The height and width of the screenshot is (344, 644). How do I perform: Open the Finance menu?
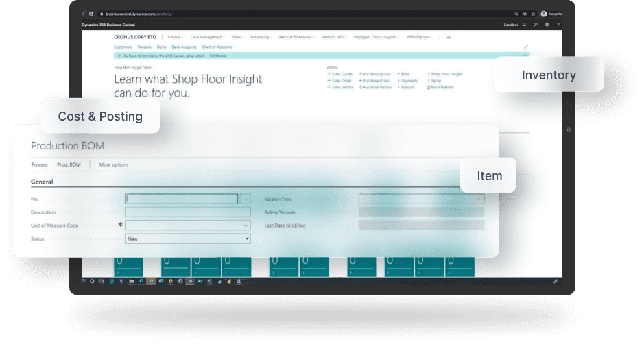176,37
